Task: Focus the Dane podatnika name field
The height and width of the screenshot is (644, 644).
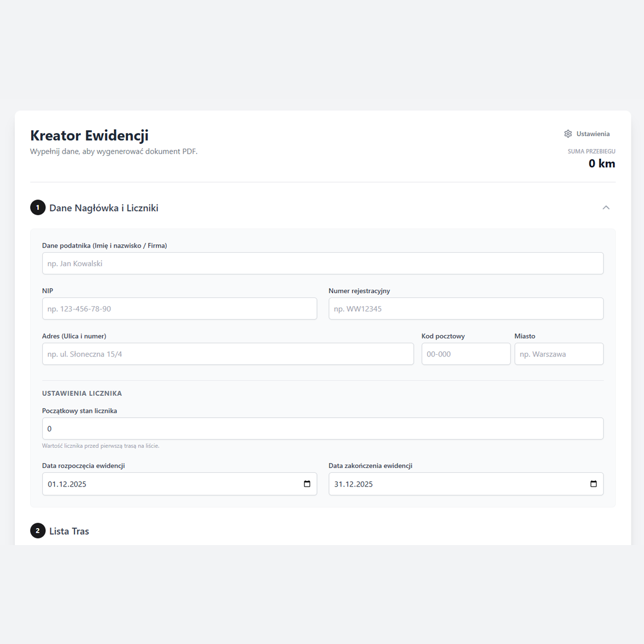Action: [323, 264]
